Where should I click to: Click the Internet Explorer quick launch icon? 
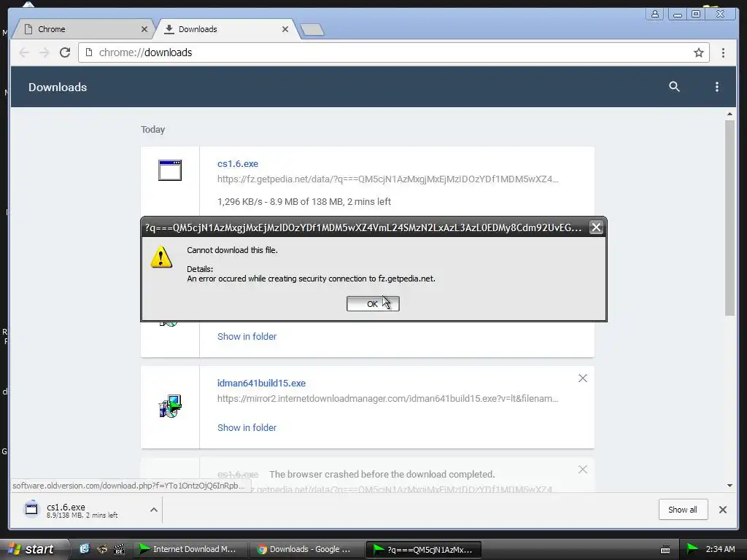pyautogui.click(x=85, y=549)
